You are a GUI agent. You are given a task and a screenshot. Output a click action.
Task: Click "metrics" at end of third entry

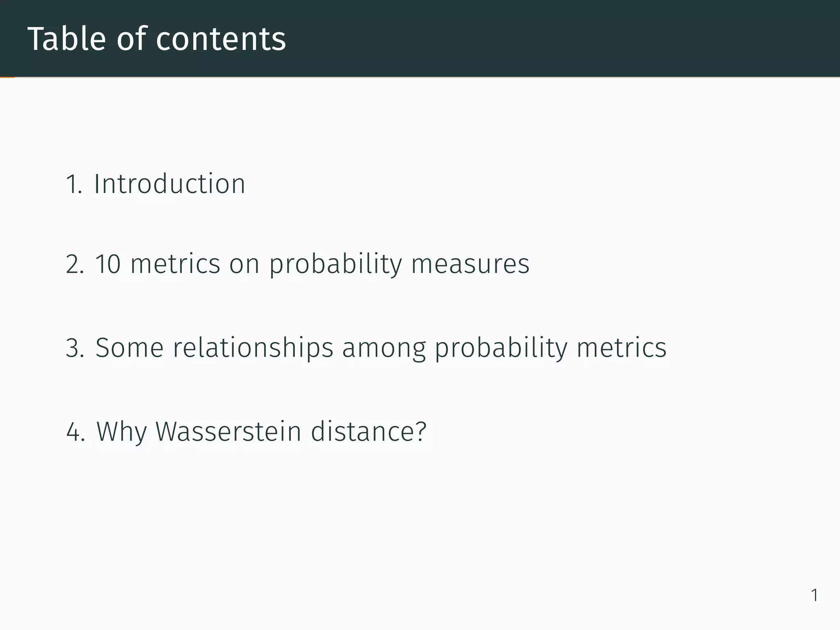coord(621,348)
